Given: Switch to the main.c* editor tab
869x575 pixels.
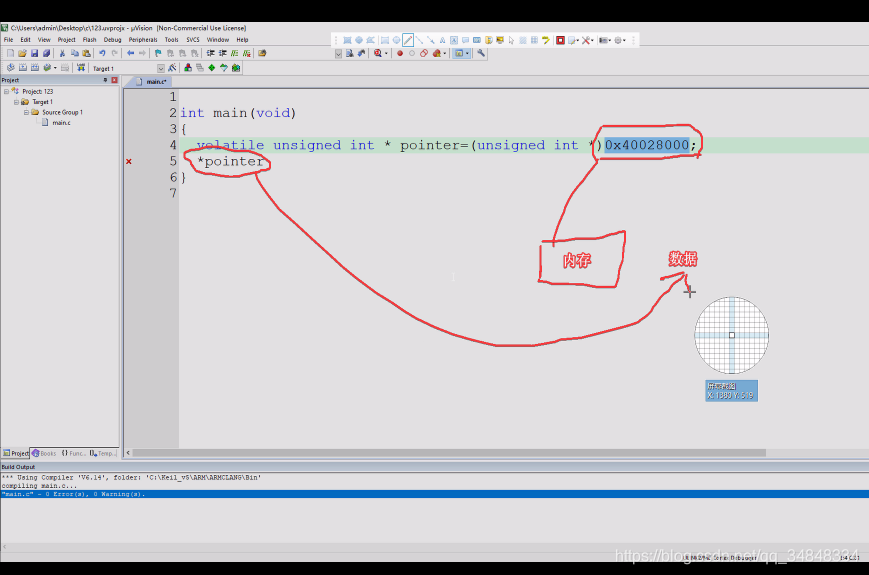Looking at the screenshot, I should (152, 81).
